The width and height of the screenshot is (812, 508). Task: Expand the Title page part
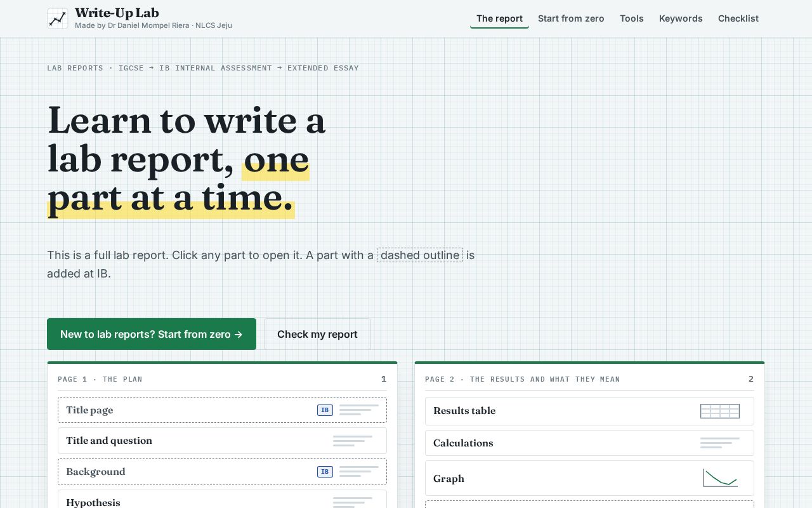pyautogui.click(x=222, y=410)
